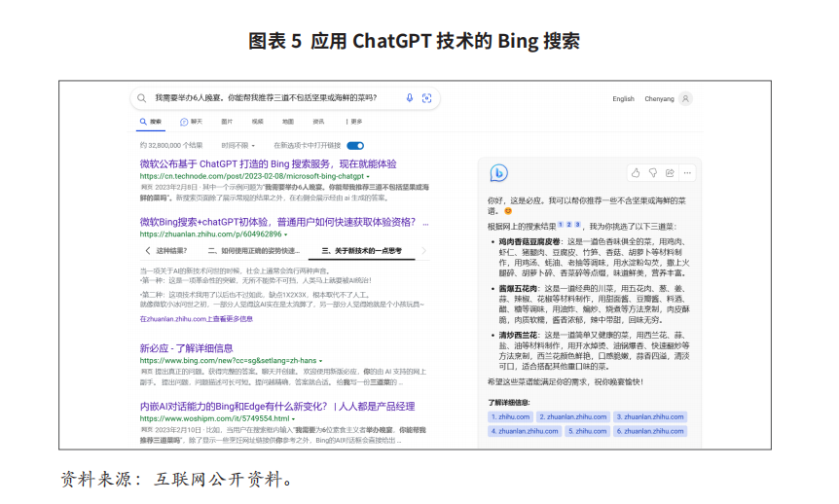
Task: Click 约 32,800,000 个结果 count text
Action: pos(171,146)
